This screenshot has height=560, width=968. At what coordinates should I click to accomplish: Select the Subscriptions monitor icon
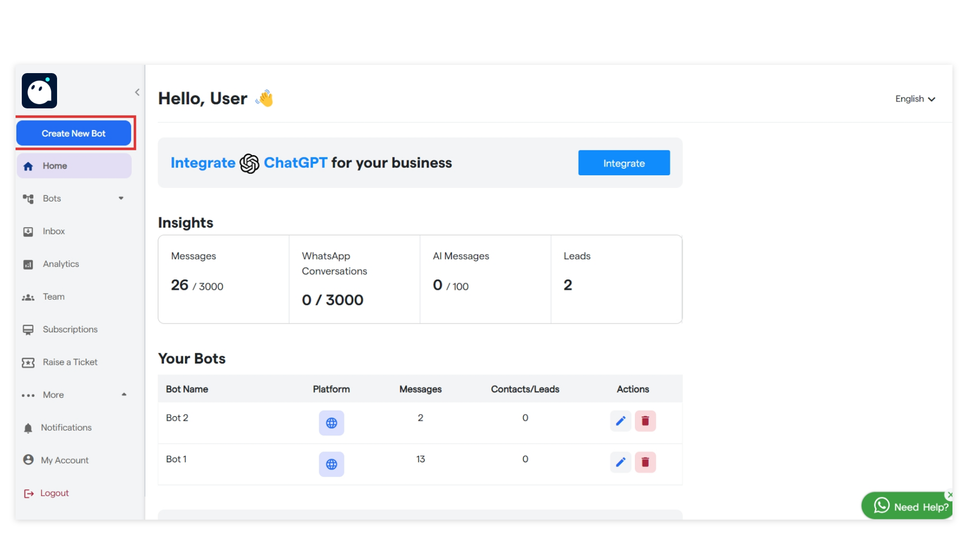click(29, 329)
